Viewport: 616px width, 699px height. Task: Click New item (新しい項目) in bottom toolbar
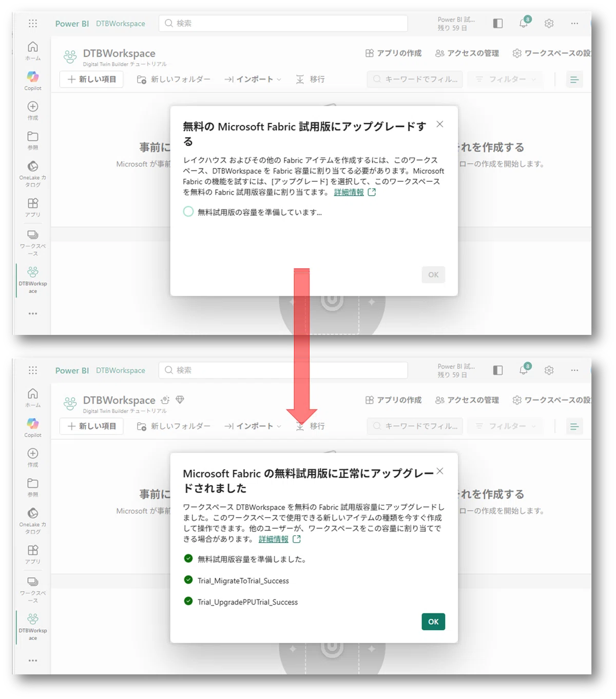click(x=91, y=426)
